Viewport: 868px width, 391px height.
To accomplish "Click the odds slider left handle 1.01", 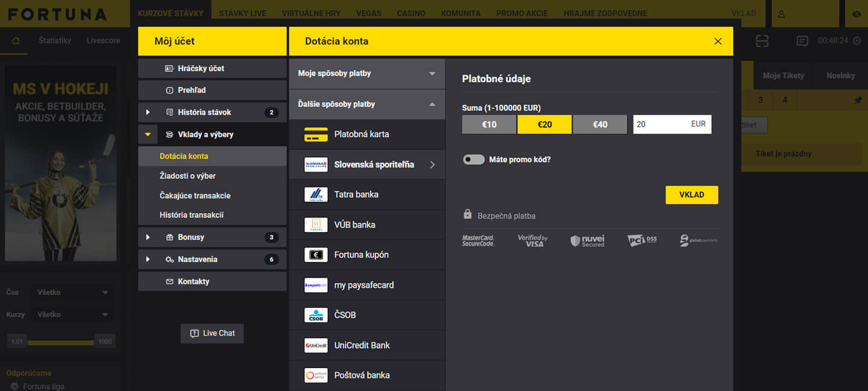I will [x=17, y=342].
